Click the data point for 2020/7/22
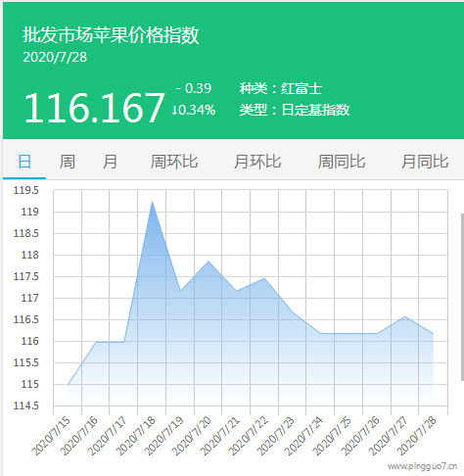Image resolution: width=464 pixels, height=476 pixels. 264,278
